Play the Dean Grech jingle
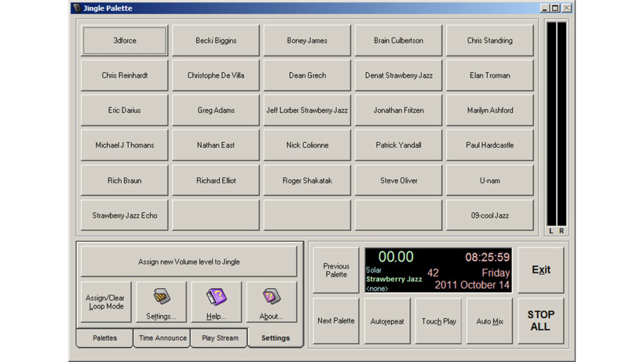Image resolution: width=644 pixels, height=362 pixels. point(307,75)
